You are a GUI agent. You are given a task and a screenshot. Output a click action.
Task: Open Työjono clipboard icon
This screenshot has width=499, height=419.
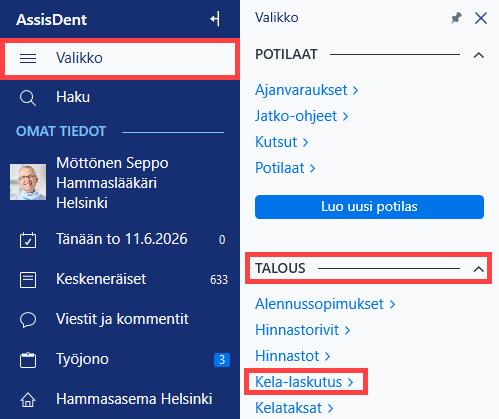tap(28, 360)
